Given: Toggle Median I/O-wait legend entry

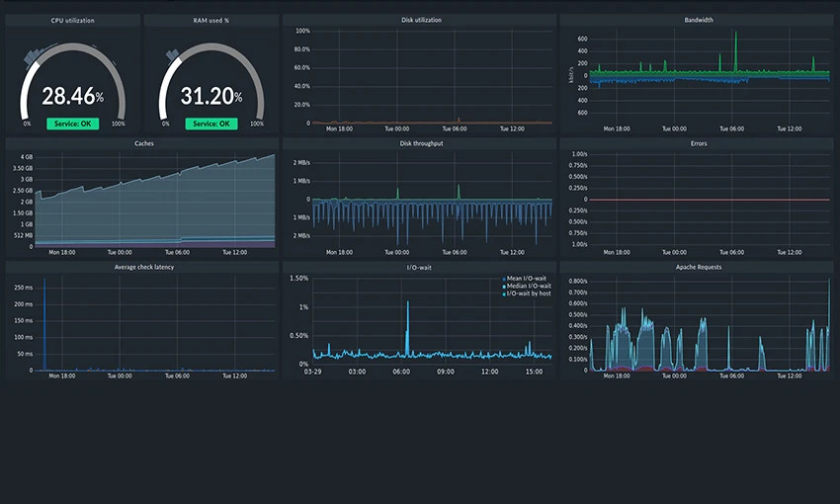Looking at the screenshot, I should 529,286.
